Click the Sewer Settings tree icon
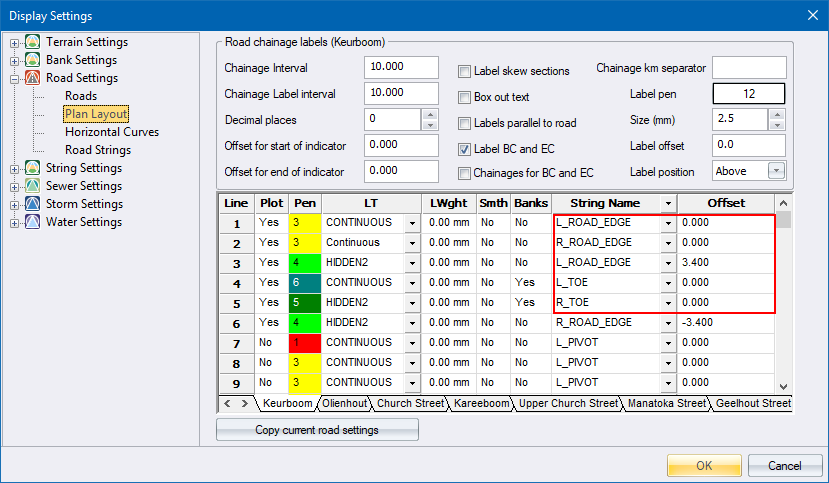This screenshot has width=829, height=483. coord(33,186)
